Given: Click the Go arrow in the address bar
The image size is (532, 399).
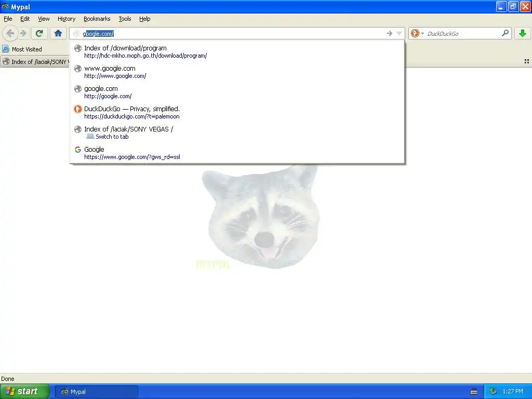Looking at the screenshot, I should (390, 33).
